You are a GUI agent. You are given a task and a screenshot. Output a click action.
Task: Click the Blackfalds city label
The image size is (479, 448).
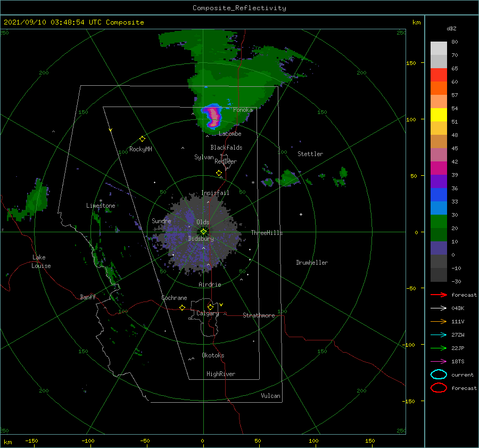[x=226, y=148]
